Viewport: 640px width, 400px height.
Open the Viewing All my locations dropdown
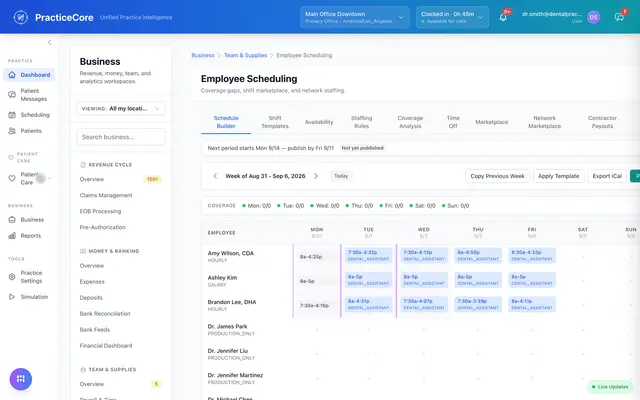pos(121,109)
